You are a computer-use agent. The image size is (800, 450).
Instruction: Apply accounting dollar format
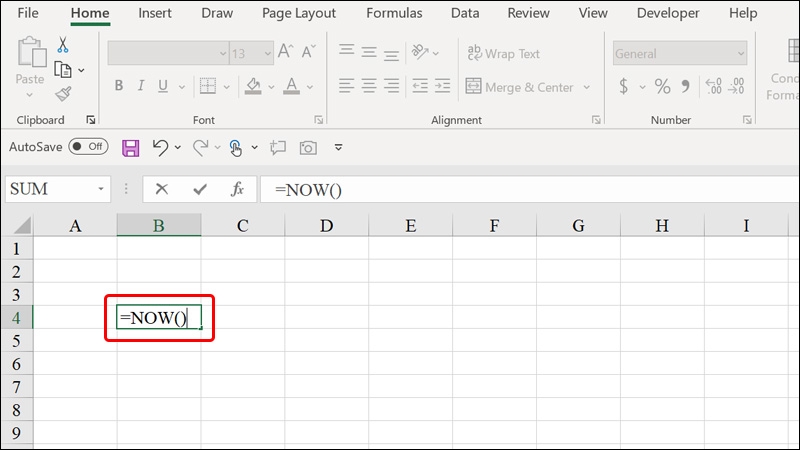pyautogui.click(x=623, y=86)
